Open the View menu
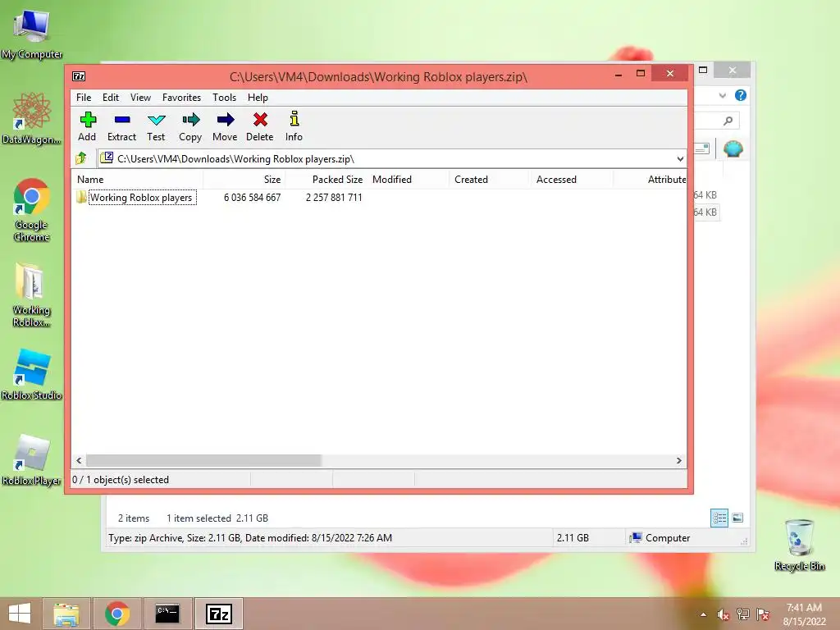840x630 pixels. tap(140, 98)
